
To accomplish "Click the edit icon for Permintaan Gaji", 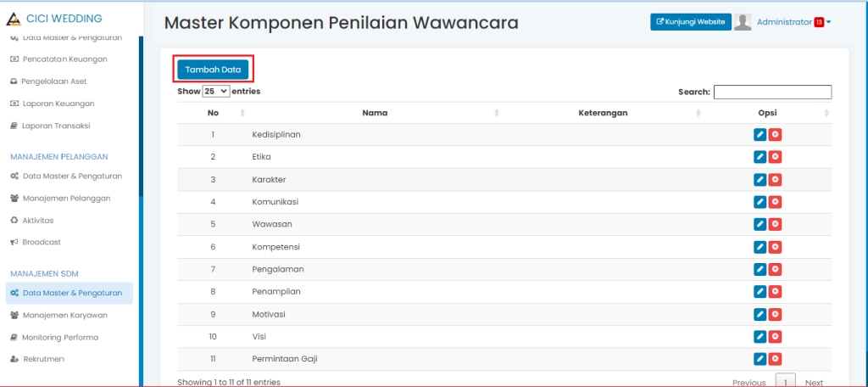I will coord(760,359).
